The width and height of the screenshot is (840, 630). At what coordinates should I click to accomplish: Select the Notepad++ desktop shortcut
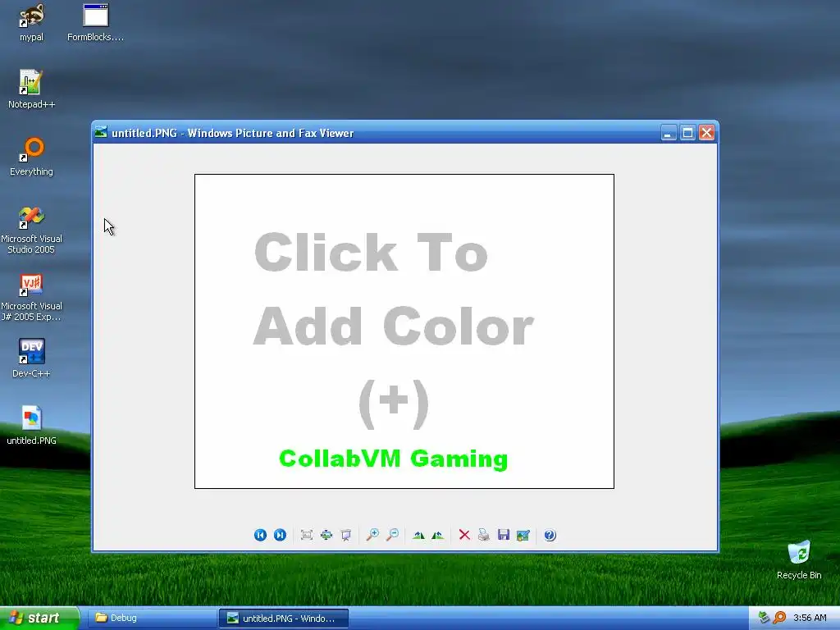(x=31, y=89)
